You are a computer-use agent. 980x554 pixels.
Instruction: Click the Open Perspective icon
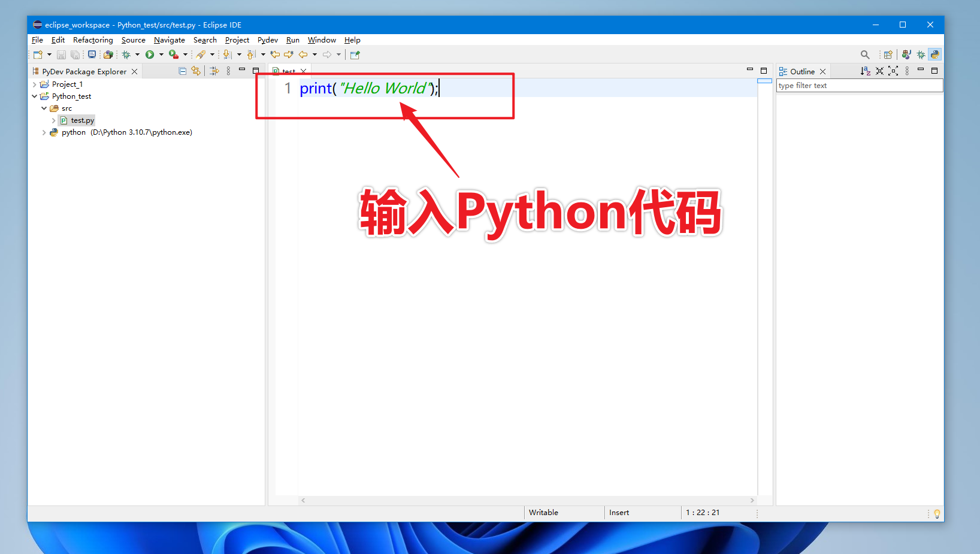pyautogui.click(x=888, y=55)
